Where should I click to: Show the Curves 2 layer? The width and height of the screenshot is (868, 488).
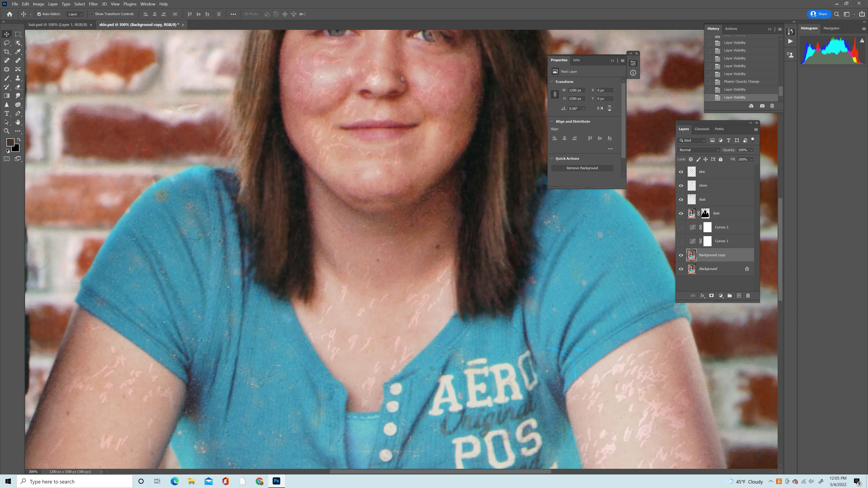[x=681, y=227]
